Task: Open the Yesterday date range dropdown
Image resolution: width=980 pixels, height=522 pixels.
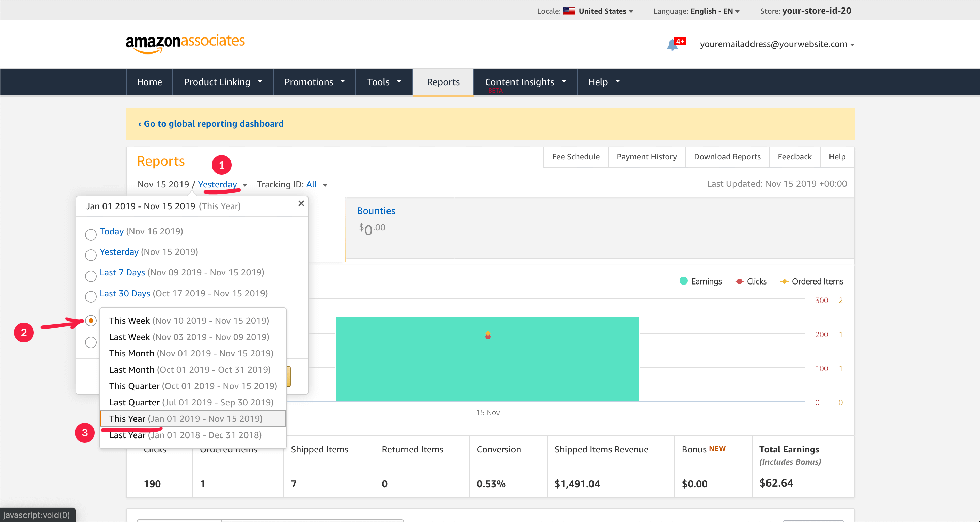Action: [223, 184]
